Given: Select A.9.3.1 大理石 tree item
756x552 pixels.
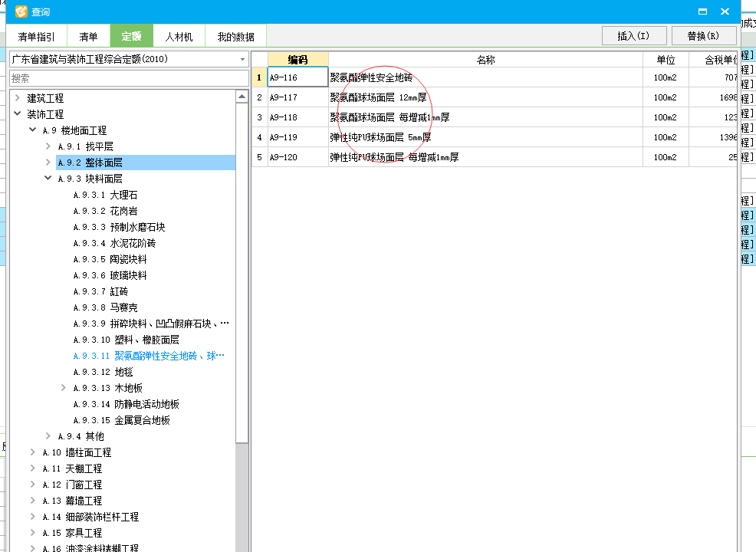Looking at the screenshot, I should click(x=105, y=195).
